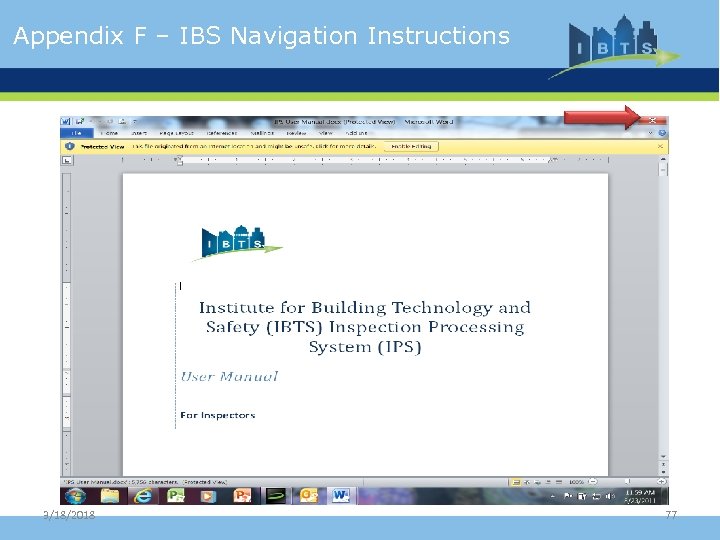
Task: Switch to Web Layout view
Action: tap(537, 482)
